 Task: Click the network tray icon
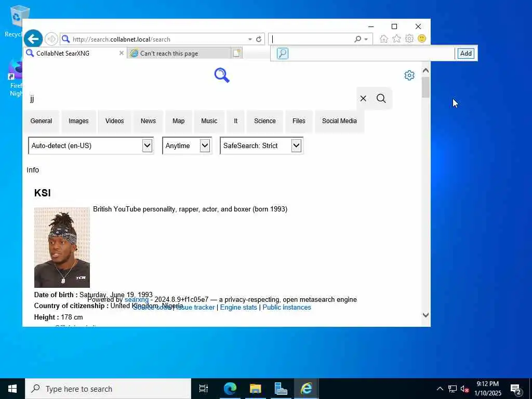click(453, 389)
